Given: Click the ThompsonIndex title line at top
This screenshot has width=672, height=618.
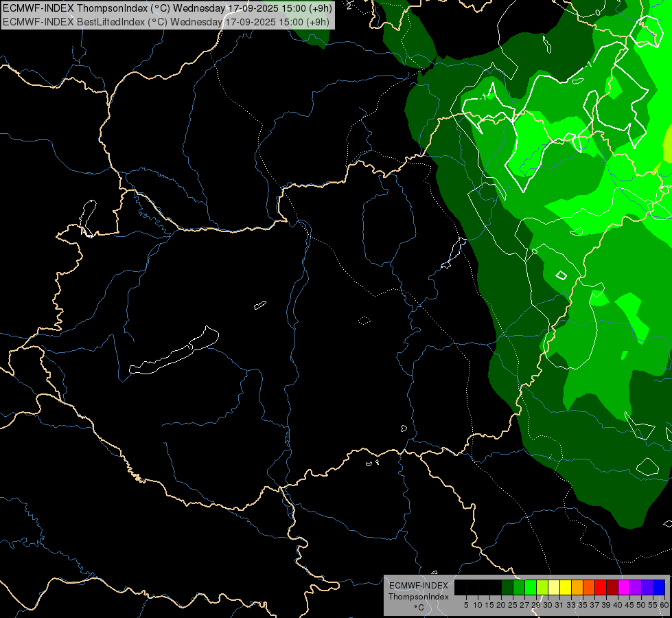Looking at the screenshot, I should click(x=166, y=8).
